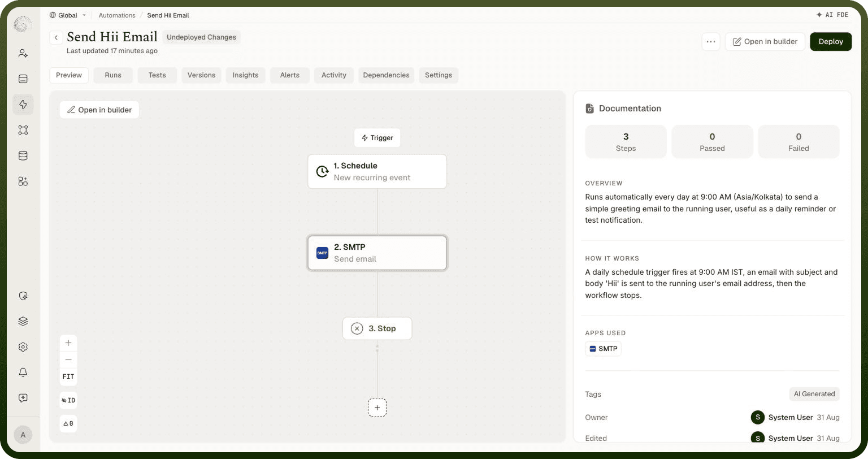Screen dimensions: 868x459
Task: Select the Settings tab
Action: pos(439,75)
